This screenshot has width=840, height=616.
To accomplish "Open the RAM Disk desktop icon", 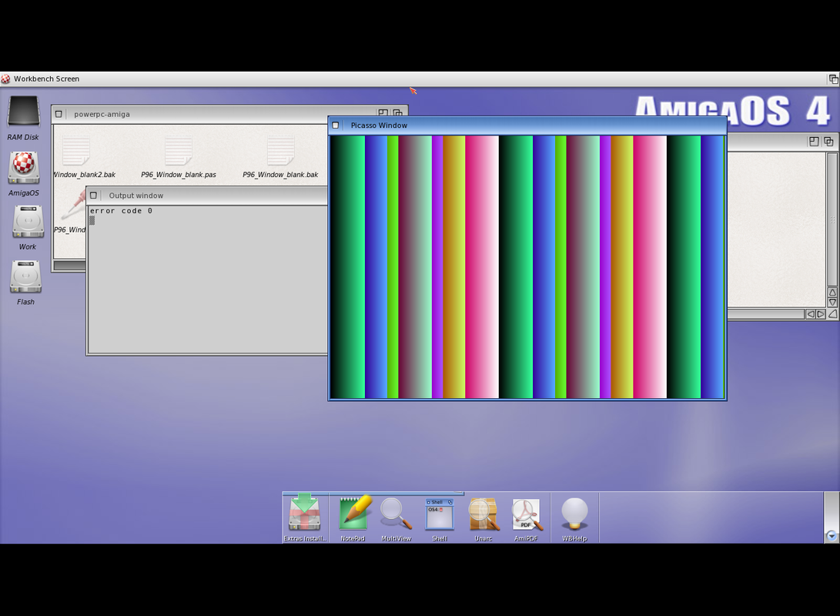I will coord(23,112).
